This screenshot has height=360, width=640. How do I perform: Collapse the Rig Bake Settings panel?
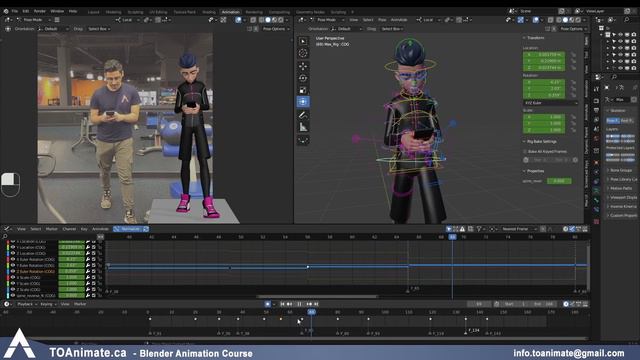pos(541,142)
